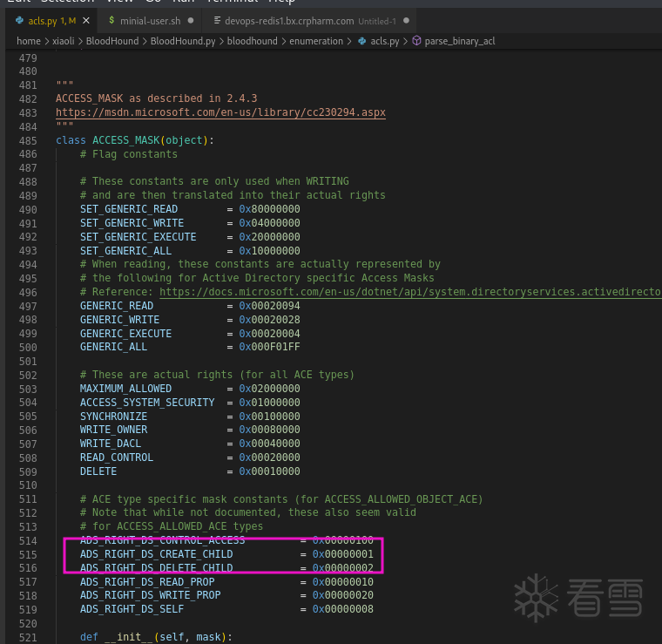Click the method symbol icon before parse_binary_acl

coord(416,41)
